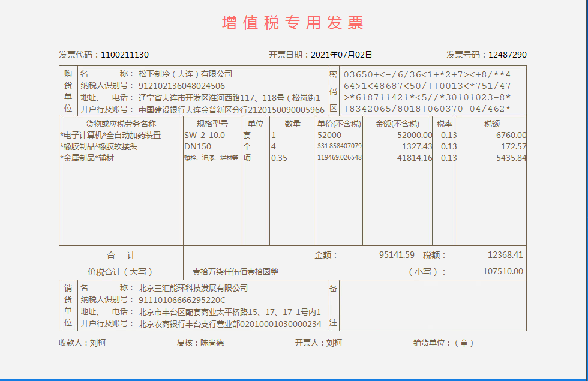Click the invoice title 增值税专用发票
The width and height of the screenshot is (588, 381).
point(293,23)
